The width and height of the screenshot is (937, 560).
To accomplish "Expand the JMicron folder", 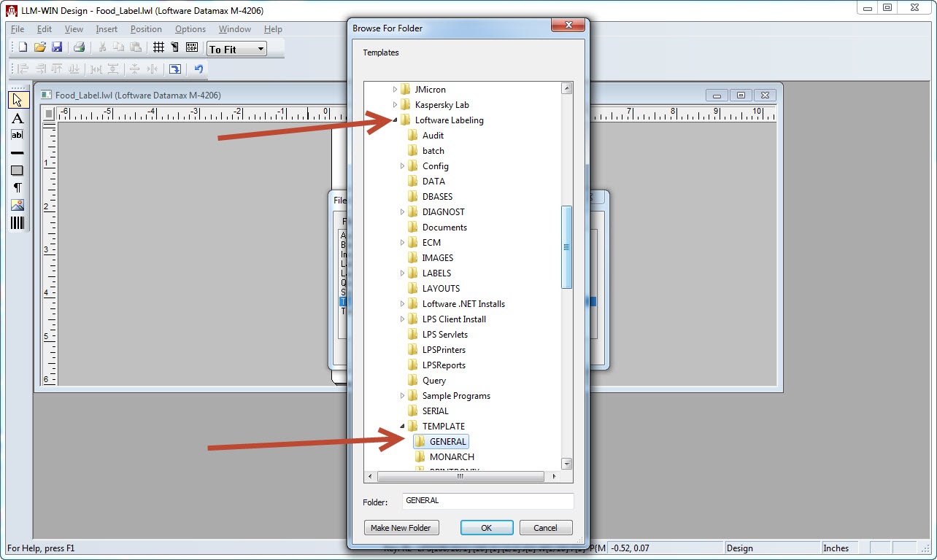I will [x=396, y=90].
